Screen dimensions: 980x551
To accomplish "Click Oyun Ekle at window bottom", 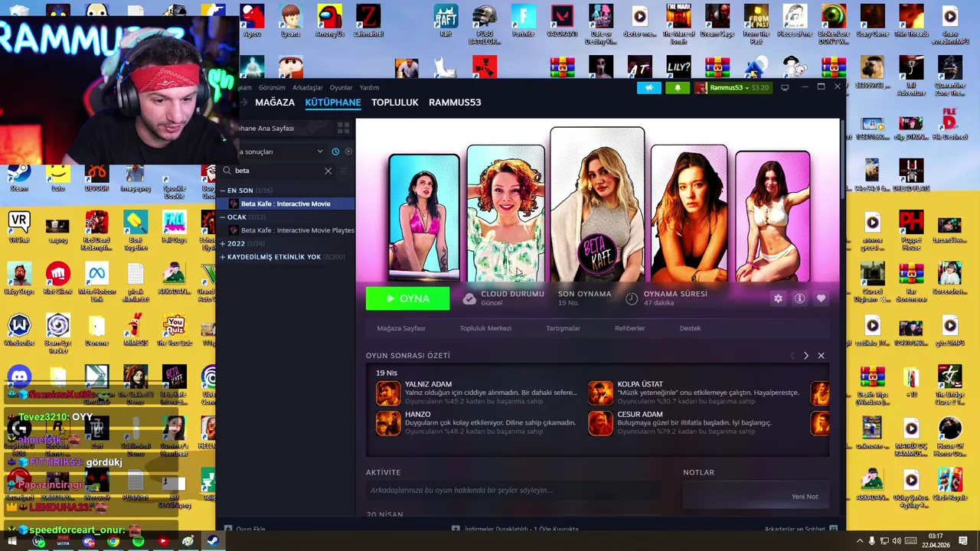I will pyautogui.click(x=245, y=529).
